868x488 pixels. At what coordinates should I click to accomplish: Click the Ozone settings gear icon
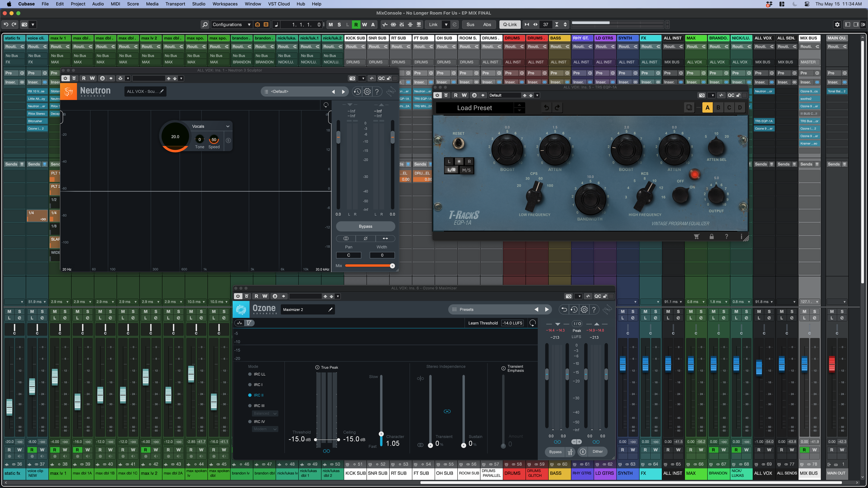click(584, 309)
